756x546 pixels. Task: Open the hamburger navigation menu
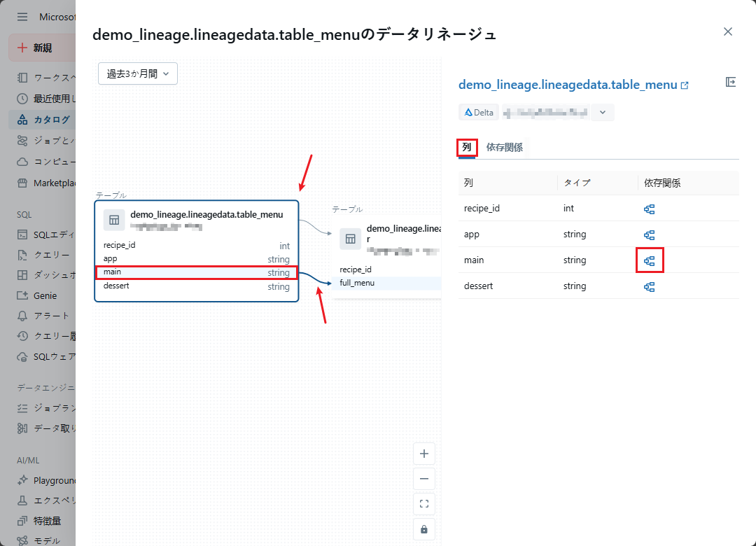(x=22, y=17)
